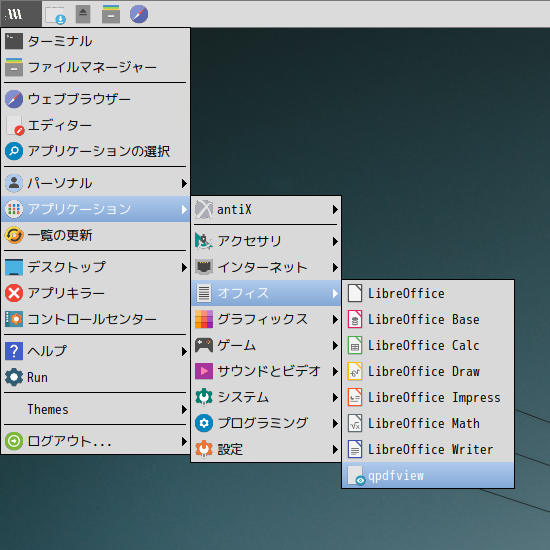Launch LibreOffice Writer
The width and height of the screenshot is (550, 550).
point(428,449)
